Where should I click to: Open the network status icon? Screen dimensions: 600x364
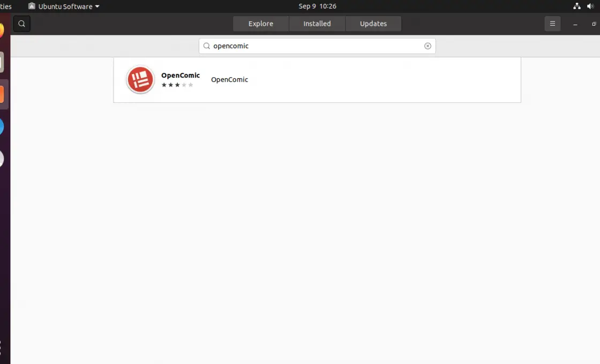(576, 6)
